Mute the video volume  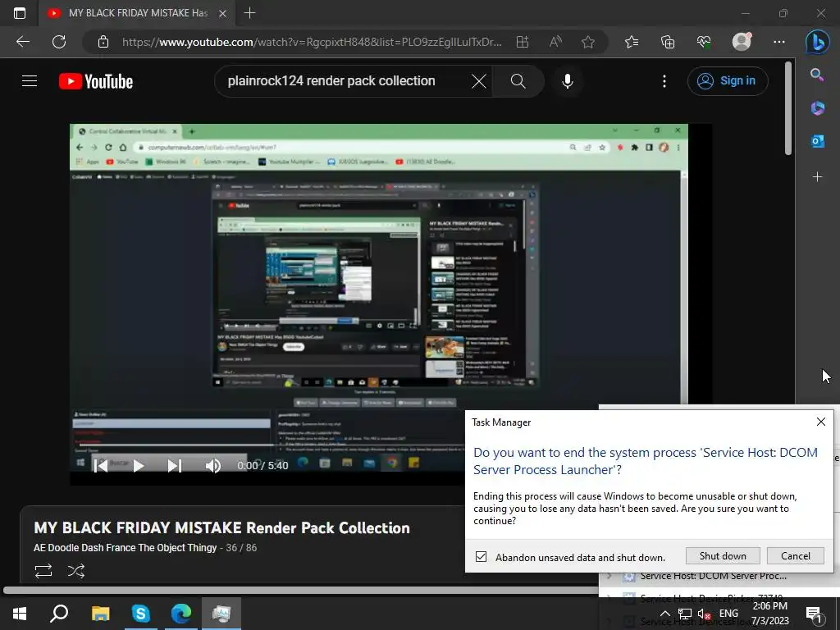[212, 466]
